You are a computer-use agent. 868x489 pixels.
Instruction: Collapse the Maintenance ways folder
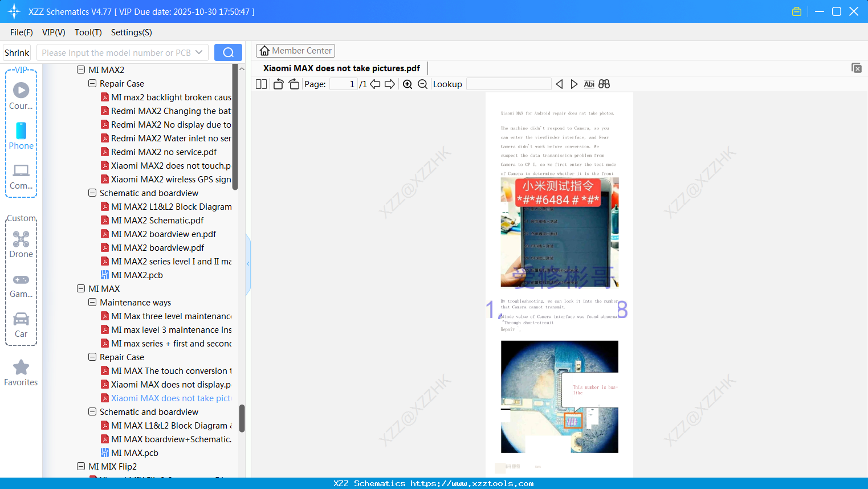(92, 303)
